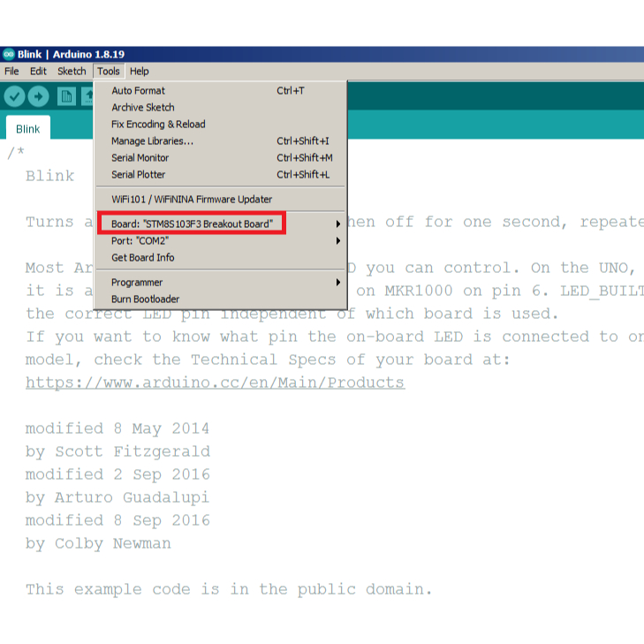The height and width of the screenshot is (644, 644).
Task: Click the New sketch toolbar icon
Action: [65, 96]
